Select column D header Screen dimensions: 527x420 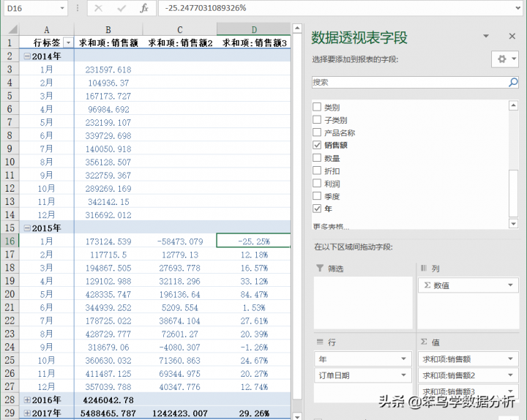pyautogui.click(x=254, y=29)
